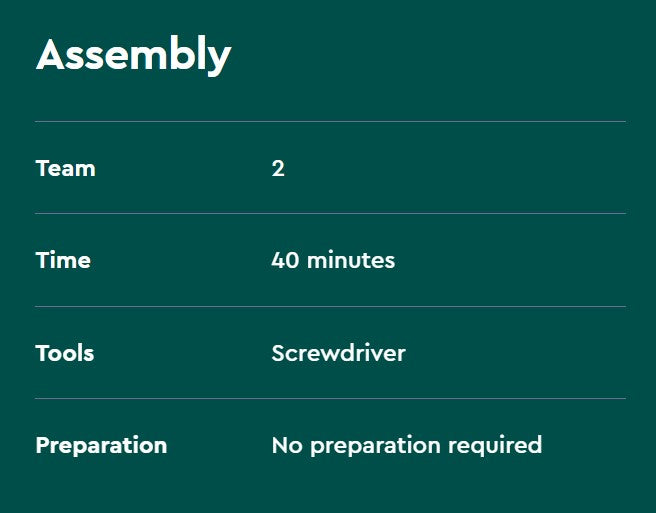The height and width of the screenshot is (513, 656).
Task: Select the Tools row label
Action: 65,353
